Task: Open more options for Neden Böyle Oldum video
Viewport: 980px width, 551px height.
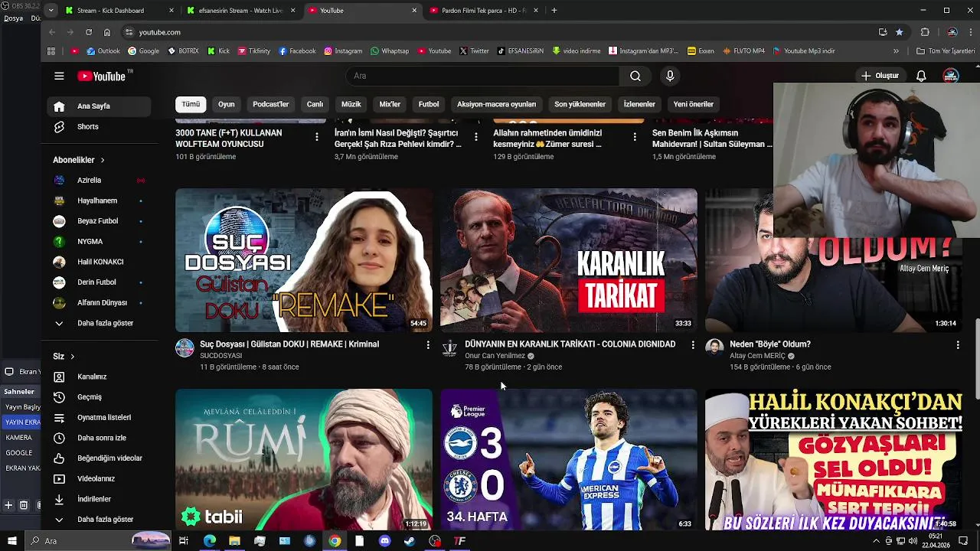Action: 958,345
